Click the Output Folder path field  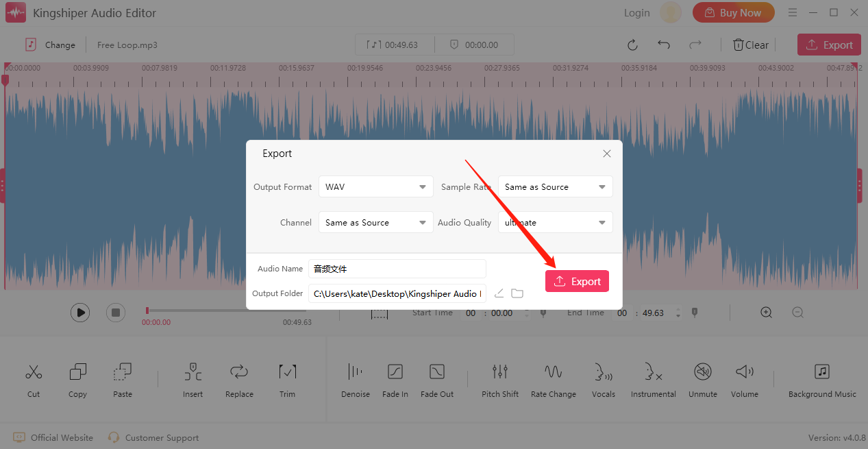(397, 293)
